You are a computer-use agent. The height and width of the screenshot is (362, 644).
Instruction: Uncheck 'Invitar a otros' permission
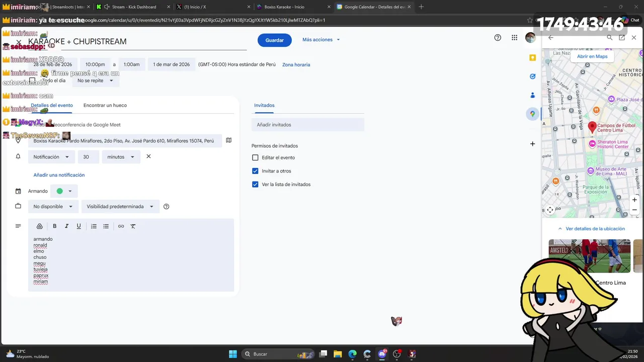pyautogui.click(x=255, y=171)
